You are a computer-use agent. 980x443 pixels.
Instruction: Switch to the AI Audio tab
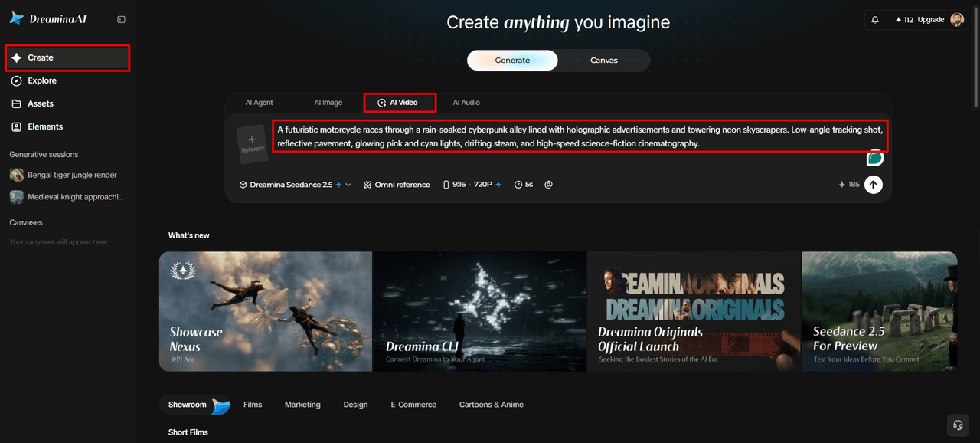466,103
